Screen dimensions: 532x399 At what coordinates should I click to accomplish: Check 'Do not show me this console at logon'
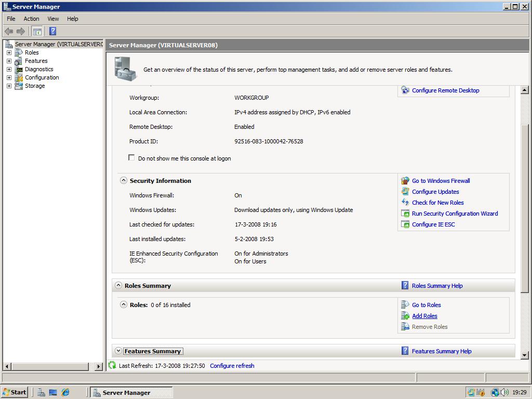coord(131,158)
